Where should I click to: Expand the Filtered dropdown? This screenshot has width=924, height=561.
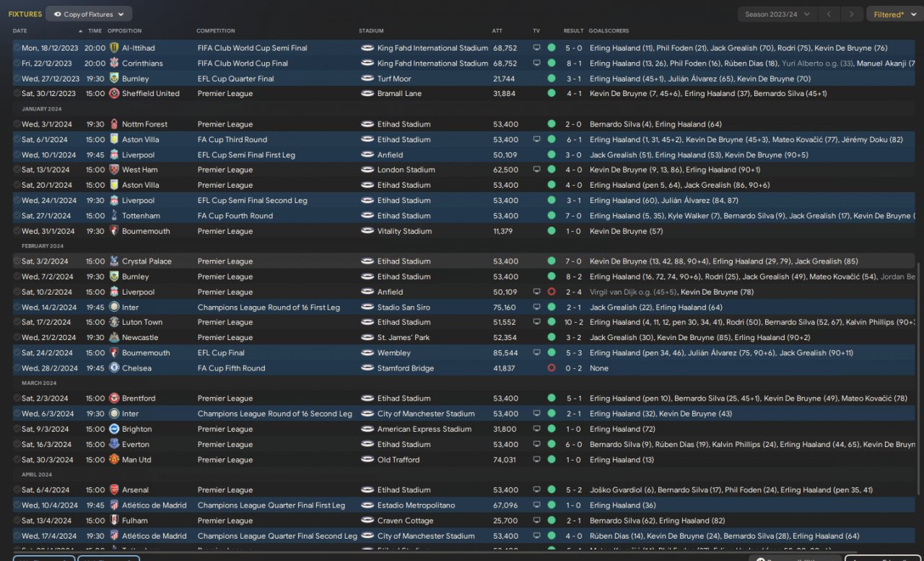893,14
